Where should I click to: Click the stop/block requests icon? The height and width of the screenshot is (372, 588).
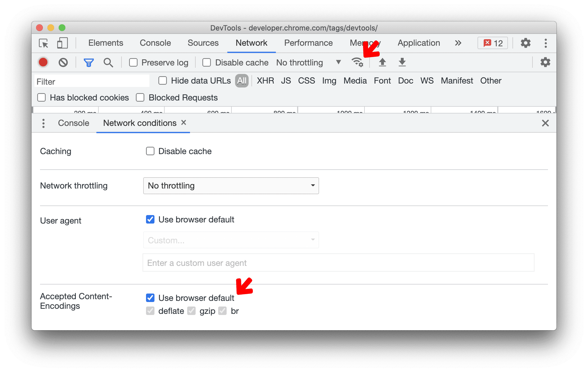coord(63,63)
